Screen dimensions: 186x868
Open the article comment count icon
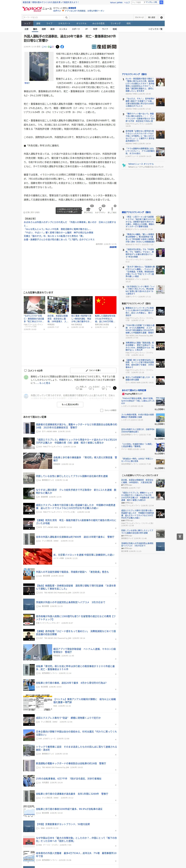pyautogui.click(x=44, y=47)
